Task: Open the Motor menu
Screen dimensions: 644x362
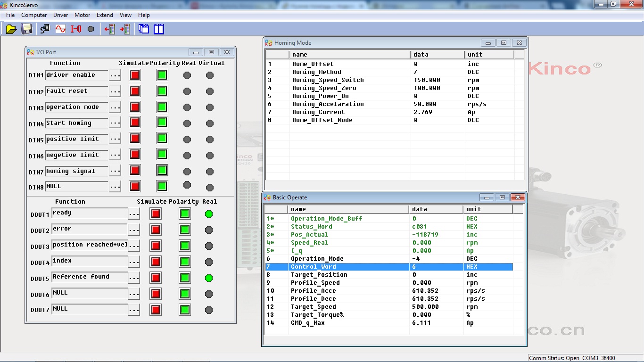Action: coord(83,15)
